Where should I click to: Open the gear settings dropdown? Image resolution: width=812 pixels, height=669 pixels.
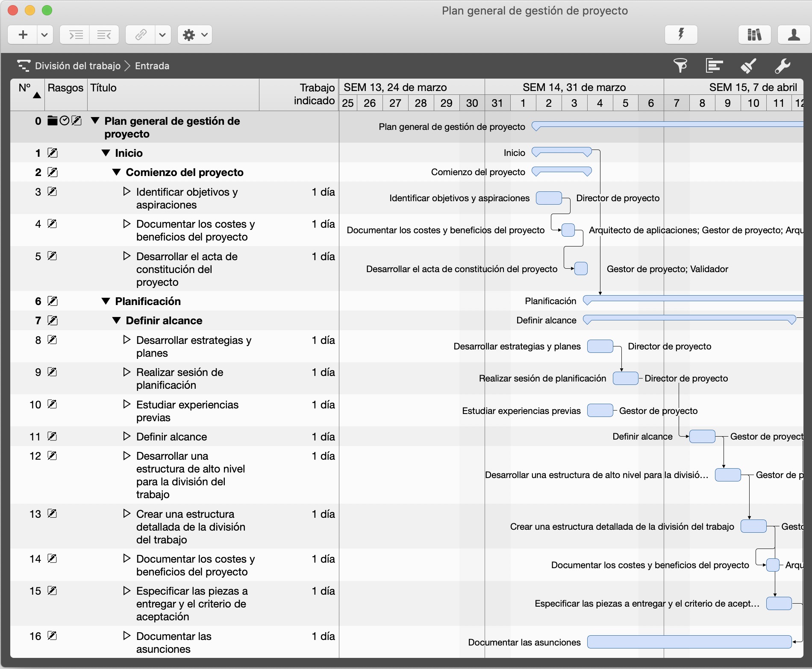195,35
